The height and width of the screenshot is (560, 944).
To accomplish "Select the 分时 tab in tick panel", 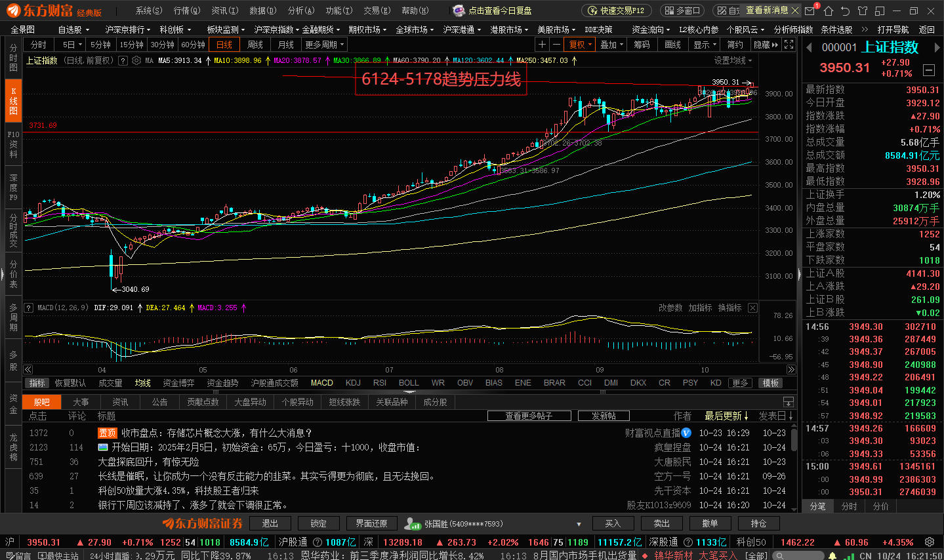I will [x=850, y=506].
